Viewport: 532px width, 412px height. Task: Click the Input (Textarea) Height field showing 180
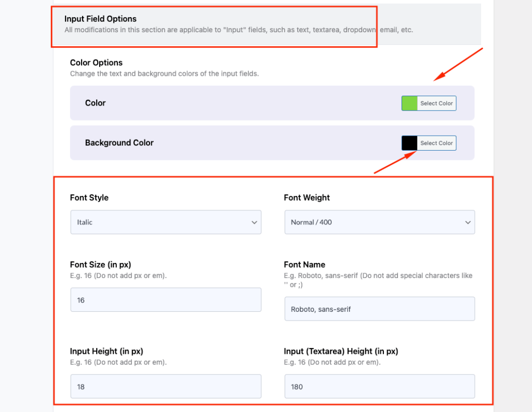[379, 387]
